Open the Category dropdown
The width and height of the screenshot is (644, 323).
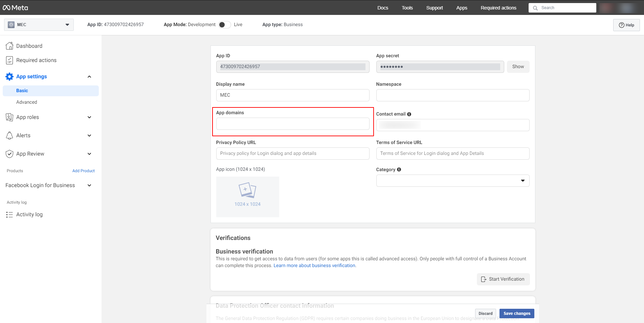coord(452,181)
